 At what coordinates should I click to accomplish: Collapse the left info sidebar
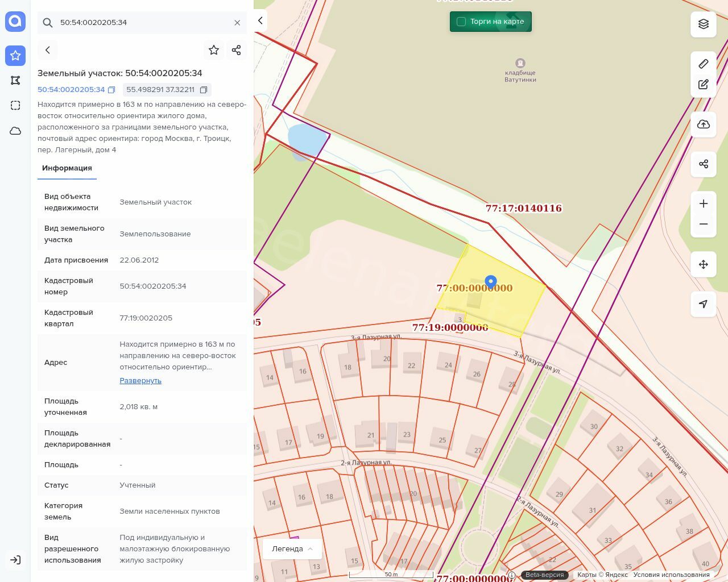coord(260,20)
